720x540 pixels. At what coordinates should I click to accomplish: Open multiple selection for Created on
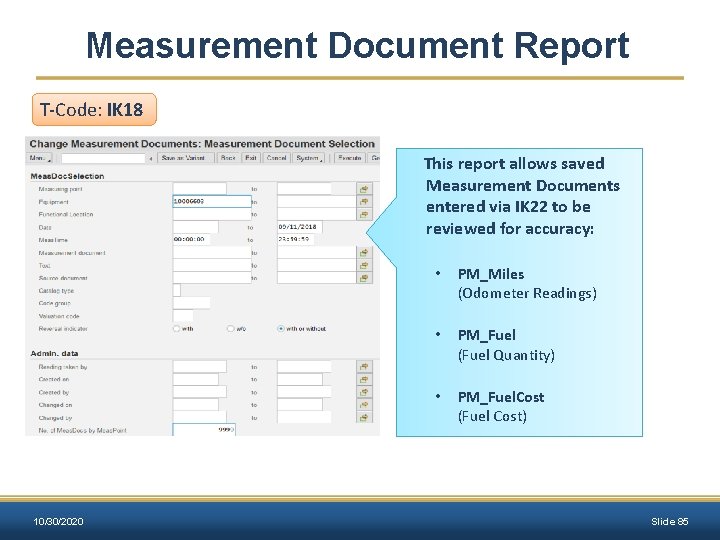click(x=364, y=379)
